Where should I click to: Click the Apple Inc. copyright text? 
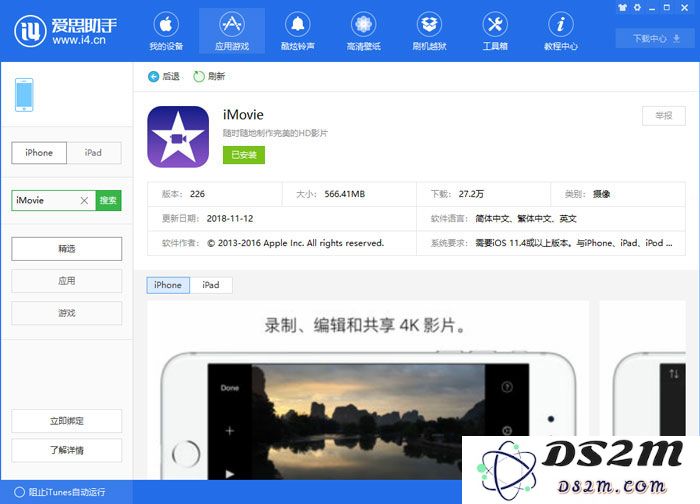[296, 243]
